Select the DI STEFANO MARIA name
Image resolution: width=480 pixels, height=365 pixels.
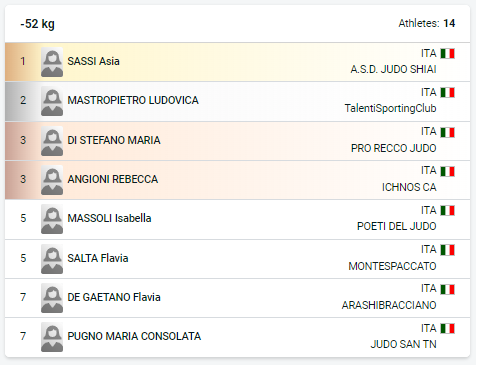pos(114,140)
